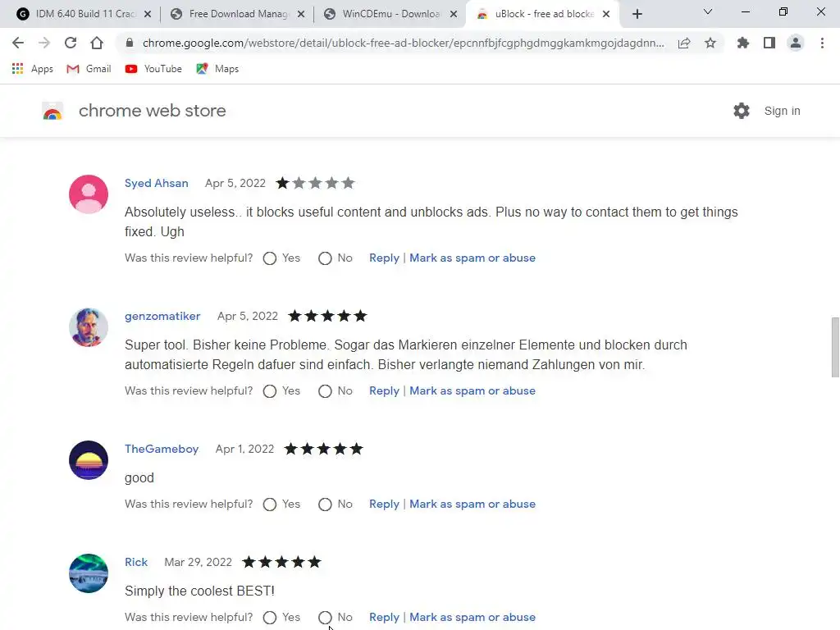Reply to Syed Ahsan's review
The height and width of the screenshot is (630, 840).
tap(384, 258)
